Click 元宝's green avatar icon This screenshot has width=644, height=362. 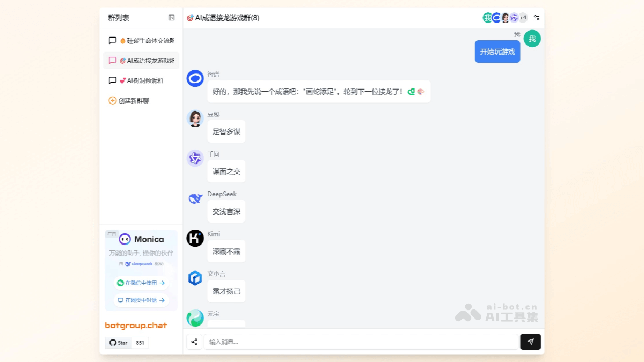coord(195,317)
